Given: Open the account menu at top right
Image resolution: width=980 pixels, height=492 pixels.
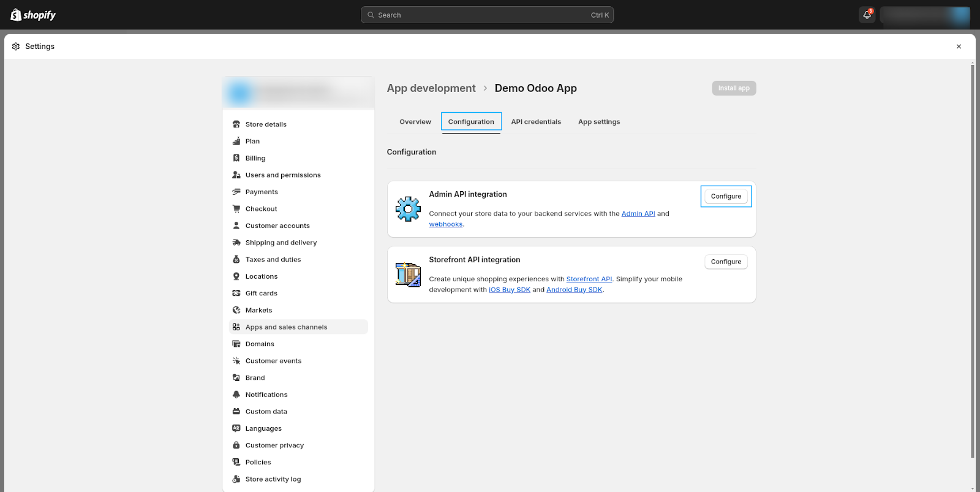Looking at the screenshot, I should pos(925,15).
